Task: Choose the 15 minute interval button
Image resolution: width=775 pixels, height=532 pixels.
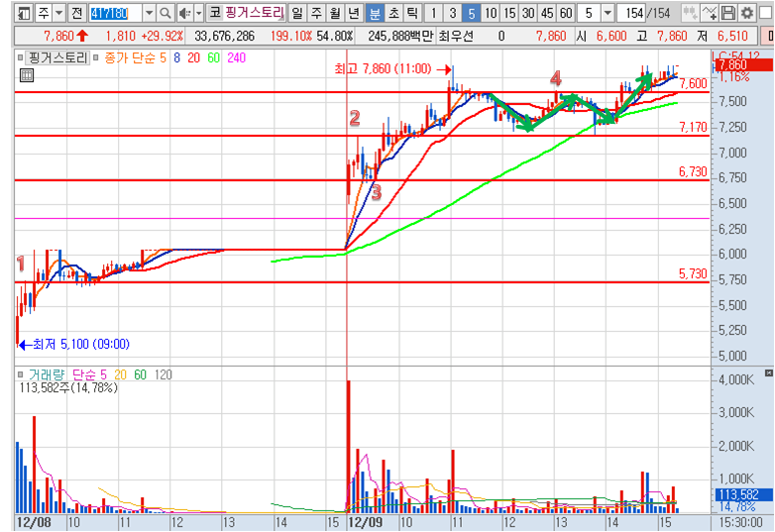Action: (509, 13)
